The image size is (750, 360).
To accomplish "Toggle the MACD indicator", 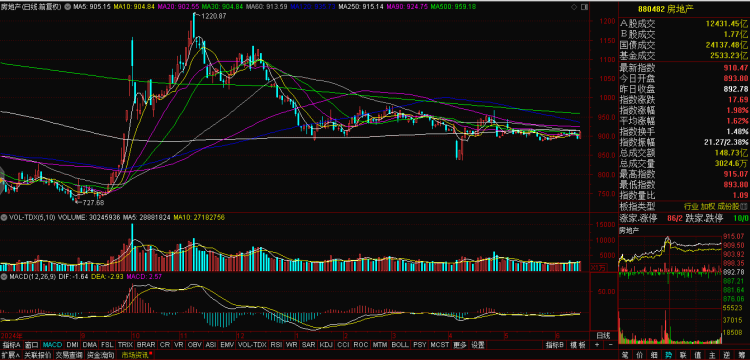I will pyautogui.click(x=52, y=345).
